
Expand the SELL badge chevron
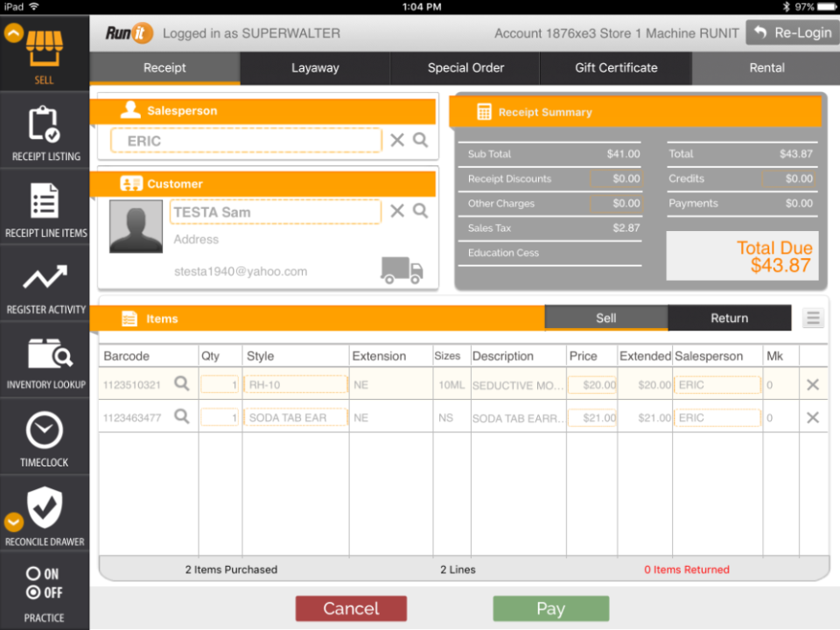[x=12, y=32]
